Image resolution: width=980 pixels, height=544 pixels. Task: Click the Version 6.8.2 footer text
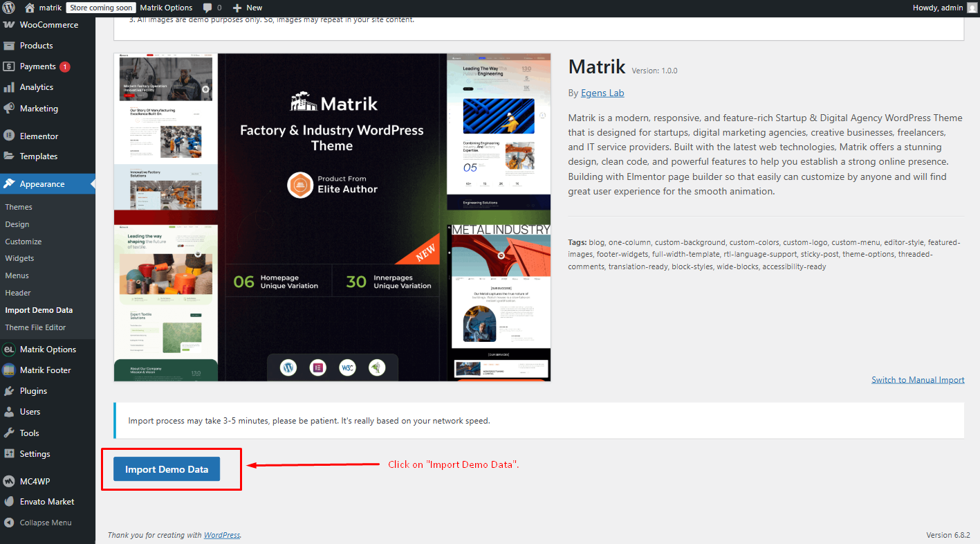pyautogui.click(x=948, y=535)
